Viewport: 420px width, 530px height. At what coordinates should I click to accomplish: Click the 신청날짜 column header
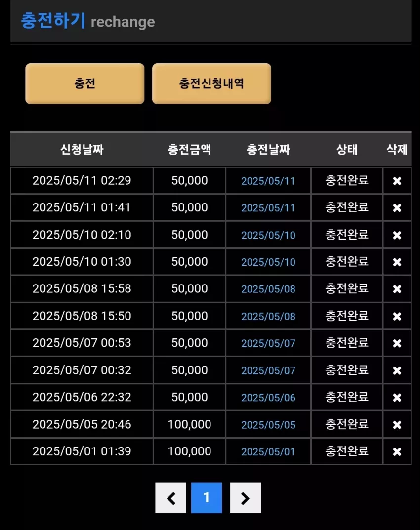82,149
